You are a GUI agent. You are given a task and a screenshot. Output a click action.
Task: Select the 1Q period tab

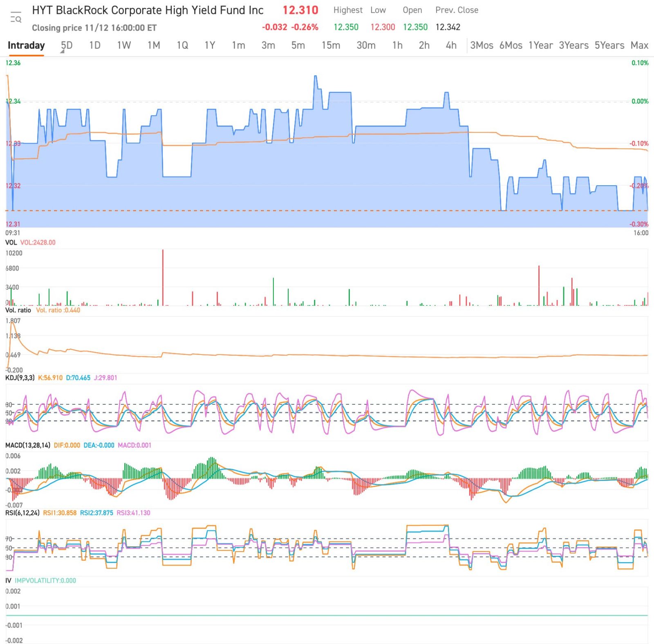coord(182,45)
